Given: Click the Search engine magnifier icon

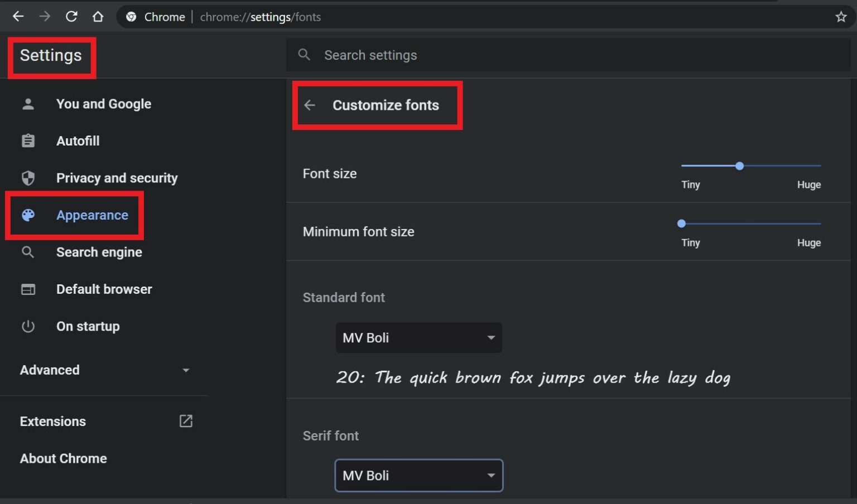Looking at the screenshot, I should tap(28, 252).
